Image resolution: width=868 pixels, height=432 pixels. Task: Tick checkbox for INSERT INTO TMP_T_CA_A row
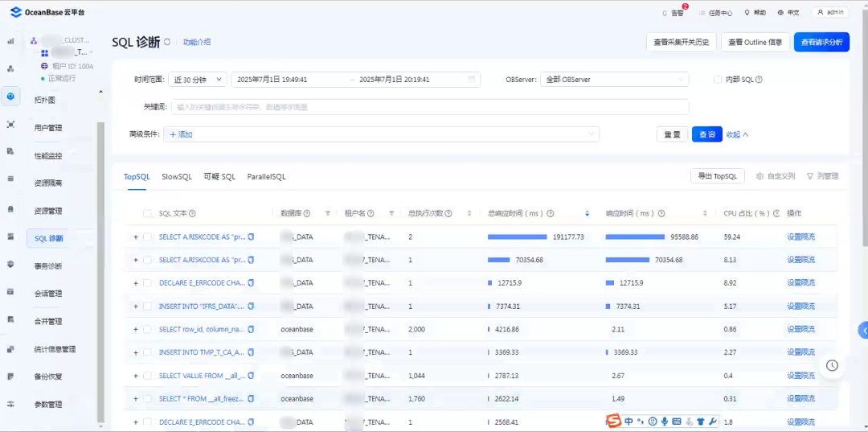coord(147,352)
